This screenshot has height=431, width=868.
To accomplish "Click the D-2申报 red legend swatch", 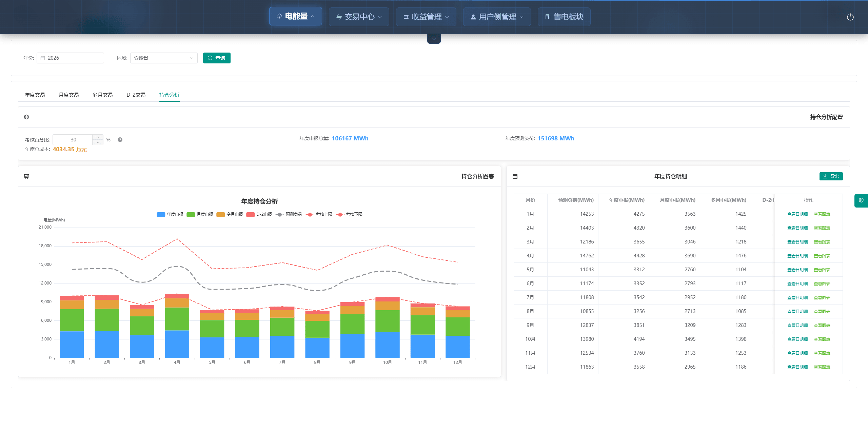I will coord(251,214).
